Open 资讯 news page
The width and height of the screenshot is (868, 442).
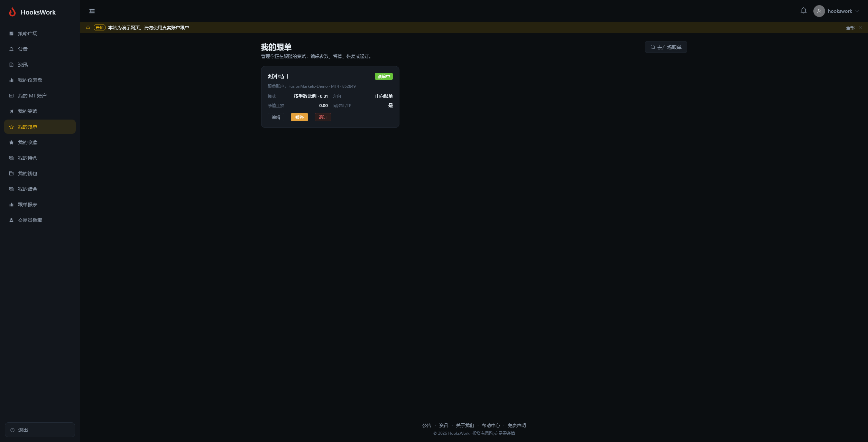[40, 65]
